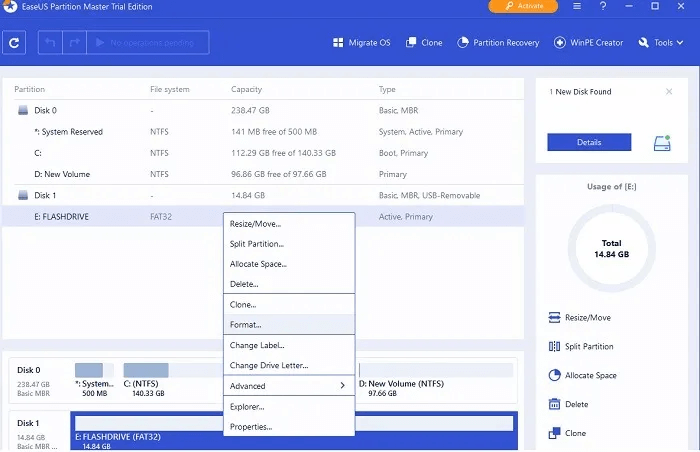Click Allocate Space in the side panel
Screen dimensions: 700x452
tap(583, 375)
